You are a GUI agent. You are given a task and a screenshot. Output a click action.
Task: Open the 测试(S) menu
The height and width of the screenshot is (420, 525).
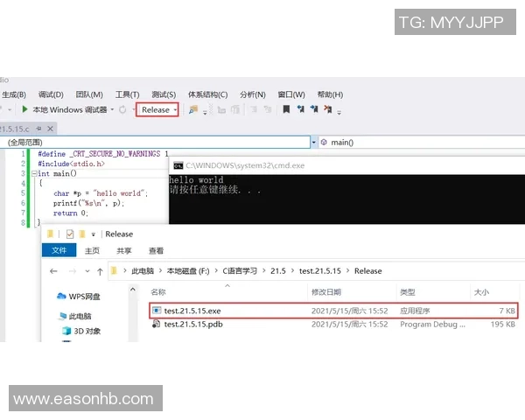click(164, 94)
